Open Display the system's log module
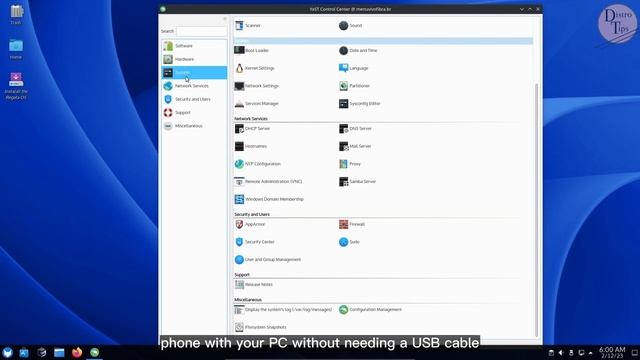Viewport: 640px width, 360px height. click(284, 310)
